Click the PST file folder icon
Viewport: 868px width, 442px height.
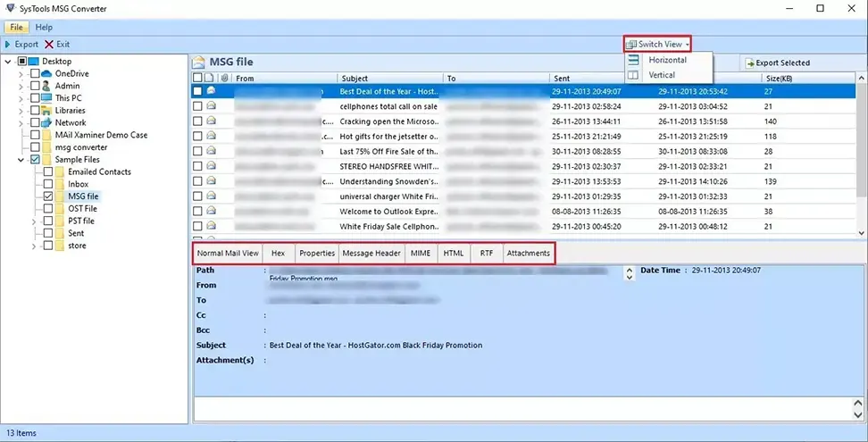click(60, 221)
